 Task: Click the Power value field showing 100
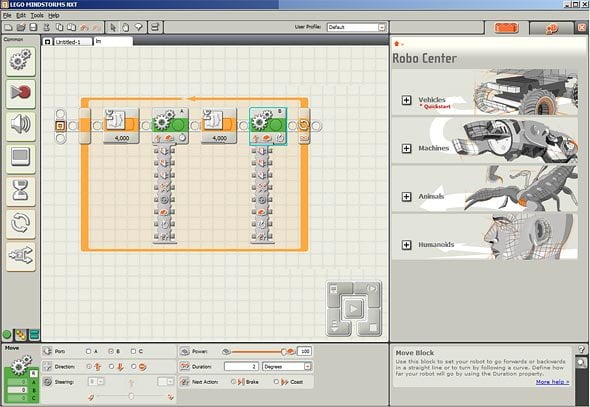click(x=304, y=351)
